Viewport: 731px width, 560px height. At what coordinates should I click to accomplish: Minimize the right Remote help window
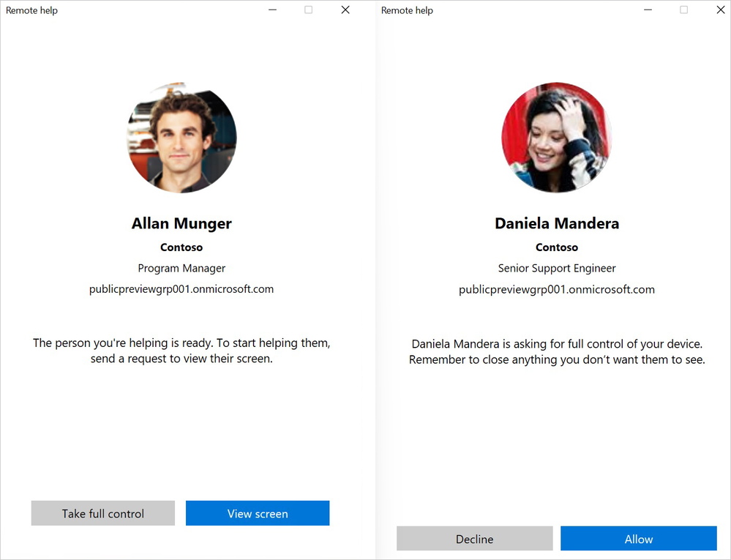tap(648, 10)
